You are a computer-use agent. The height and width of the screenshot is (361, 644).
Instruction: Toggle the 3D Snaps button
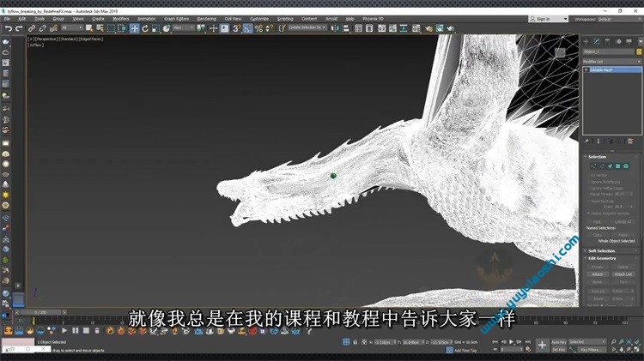237,28
